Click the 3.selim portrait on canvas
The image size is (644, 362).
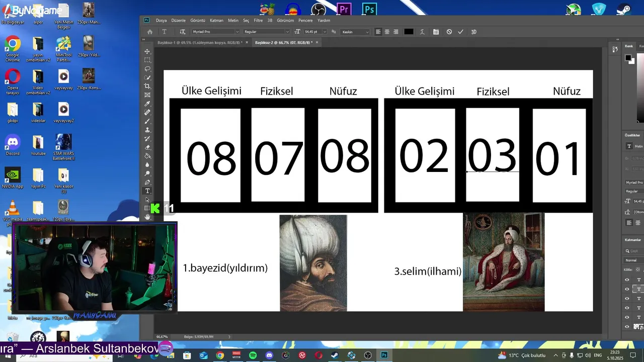pyautogui.click(x=504, y=262)
